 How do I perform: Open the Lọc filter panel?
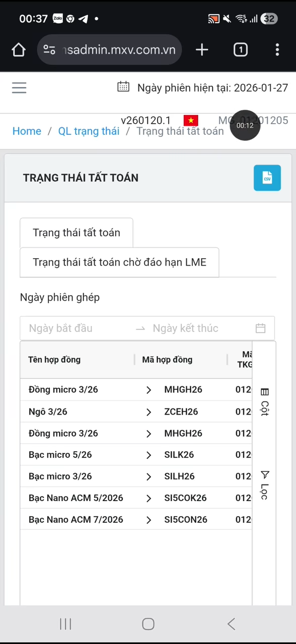[x=265, y=484]
